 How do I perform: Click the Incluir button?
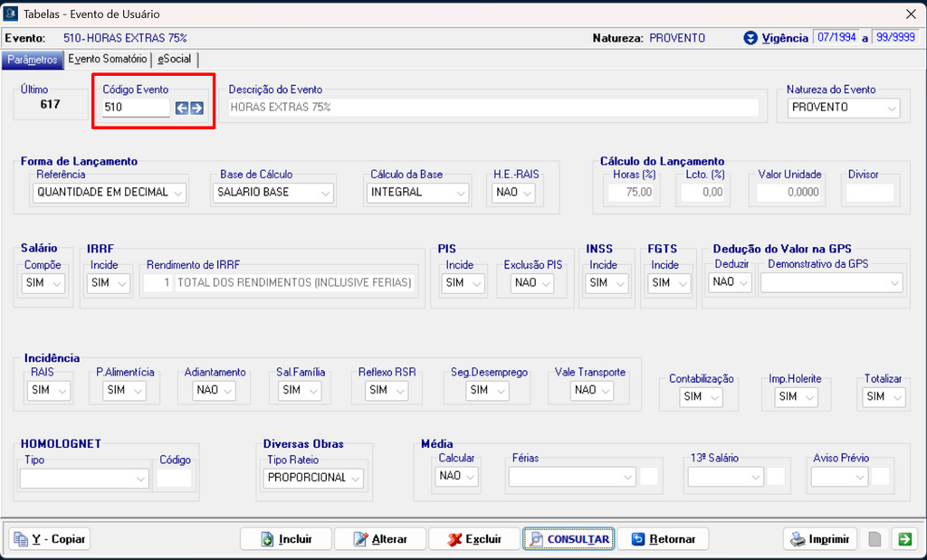pyautogui.click(x=286, y=538)
